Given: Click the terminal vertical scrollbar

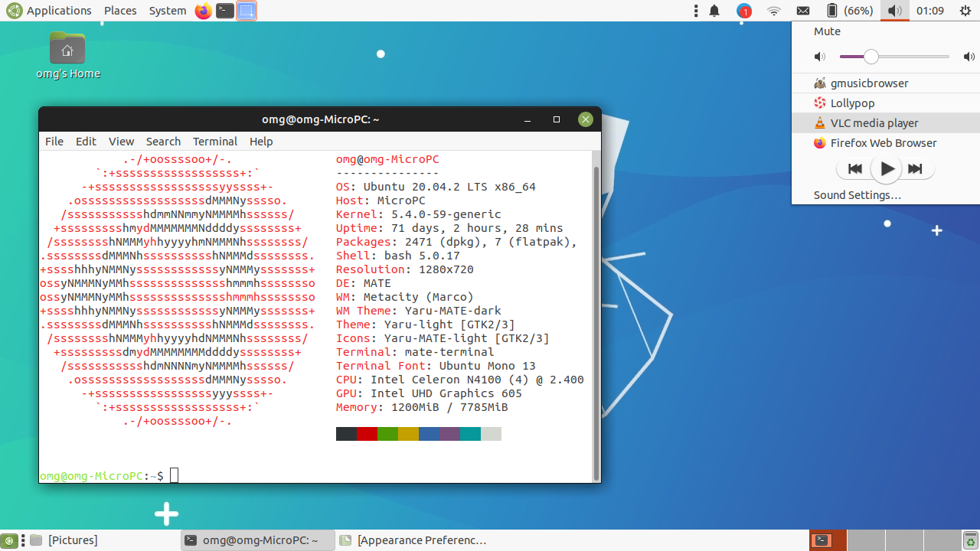Looking at the screenshot, I should [597, 321].
